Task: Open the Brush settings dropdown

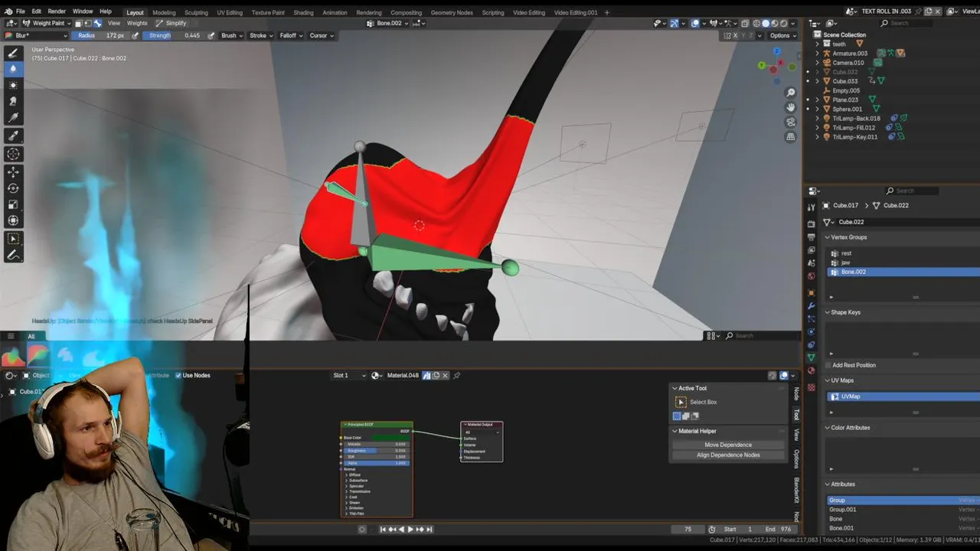Action: coord(231,35)
